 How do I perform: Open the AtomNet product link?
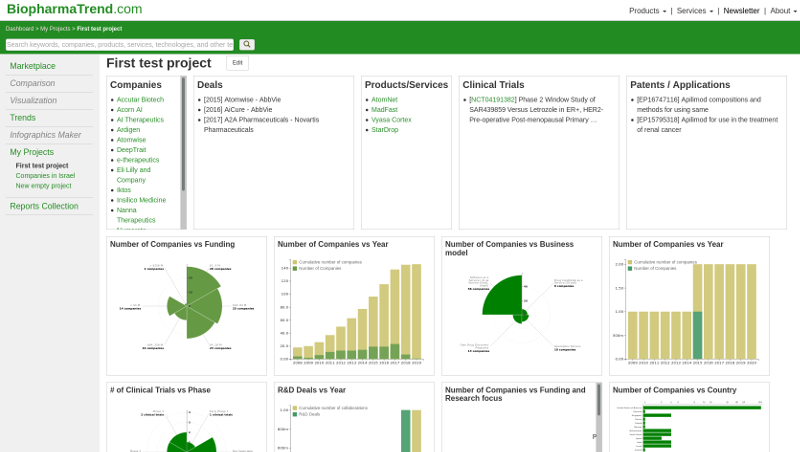(384, 99)
